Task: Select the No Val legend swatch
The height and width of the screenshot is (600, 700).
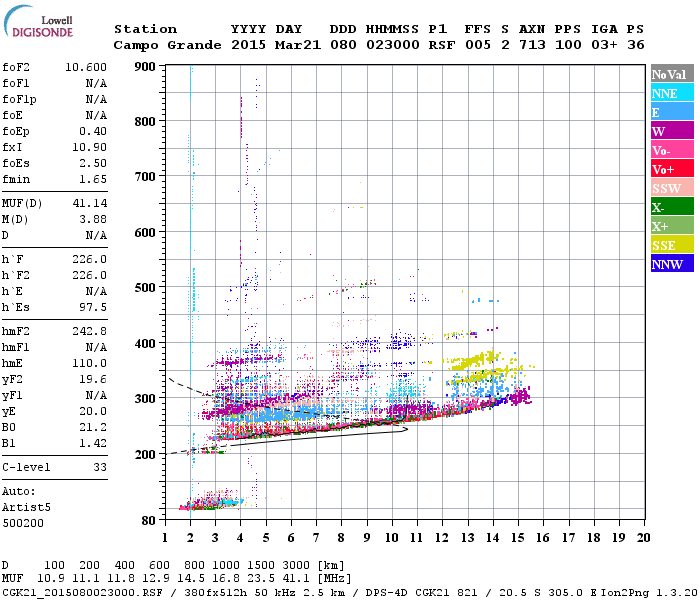Action: (672, 74)
